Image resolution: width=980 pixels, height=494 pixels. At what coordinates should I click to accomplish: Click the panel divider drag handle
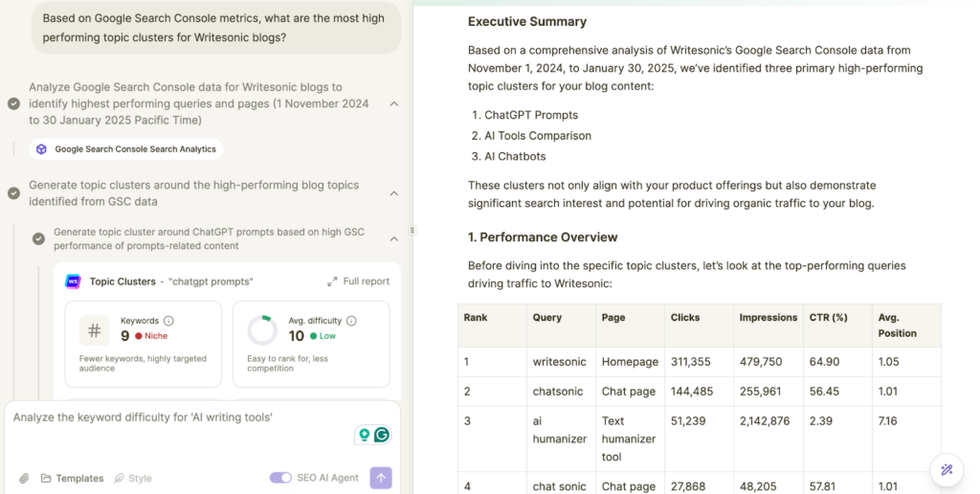tap(412, 230)
